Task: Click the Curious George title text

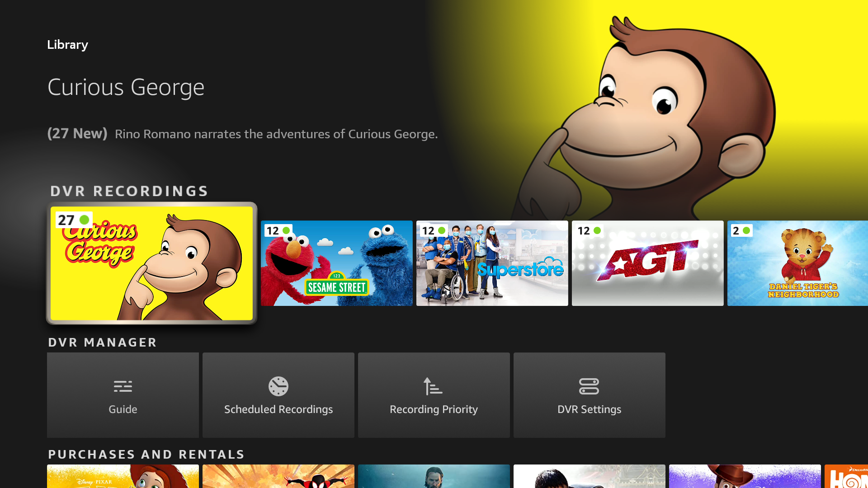Action: coord(126,87)
